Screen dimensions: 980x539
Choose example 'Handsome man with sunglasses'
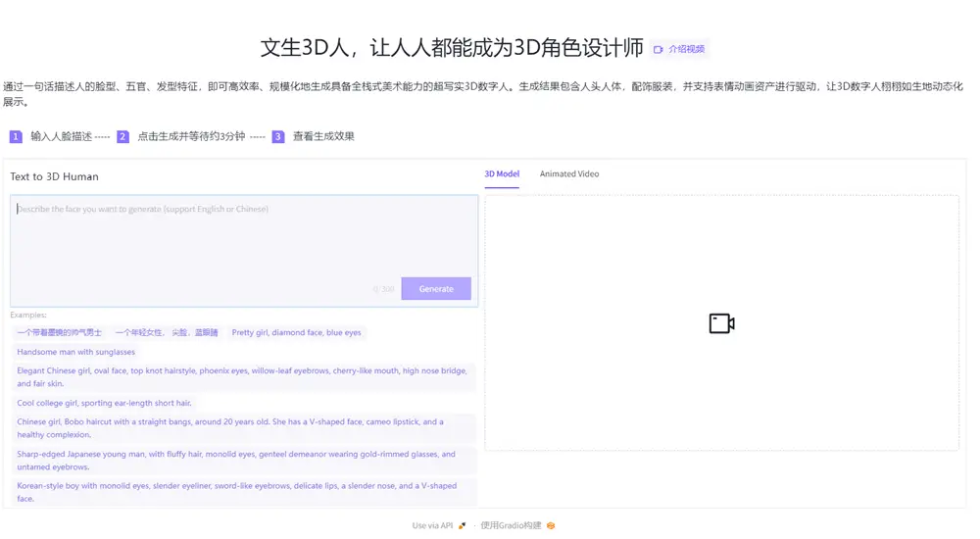click(x=76, y=352)
